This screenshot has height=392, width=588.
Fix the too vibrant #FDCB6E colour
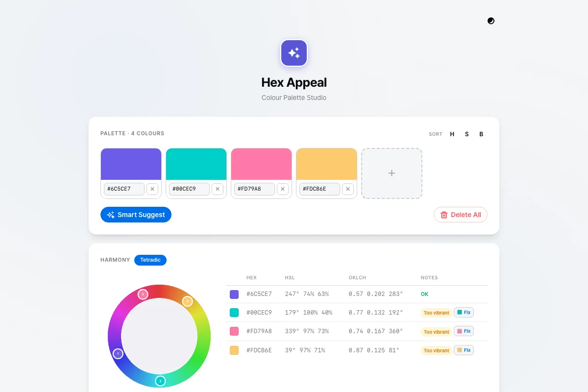(464, 350)
